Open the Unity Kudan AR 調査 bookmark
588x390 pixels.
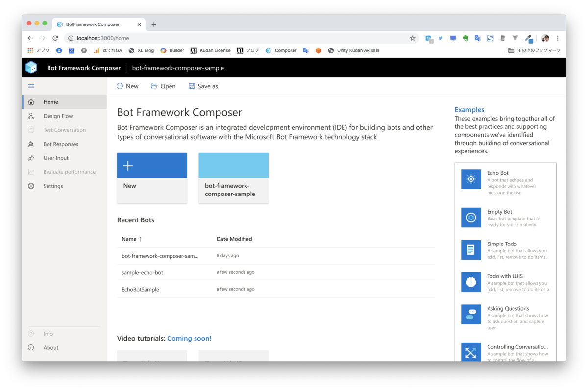tap(354, 50)
